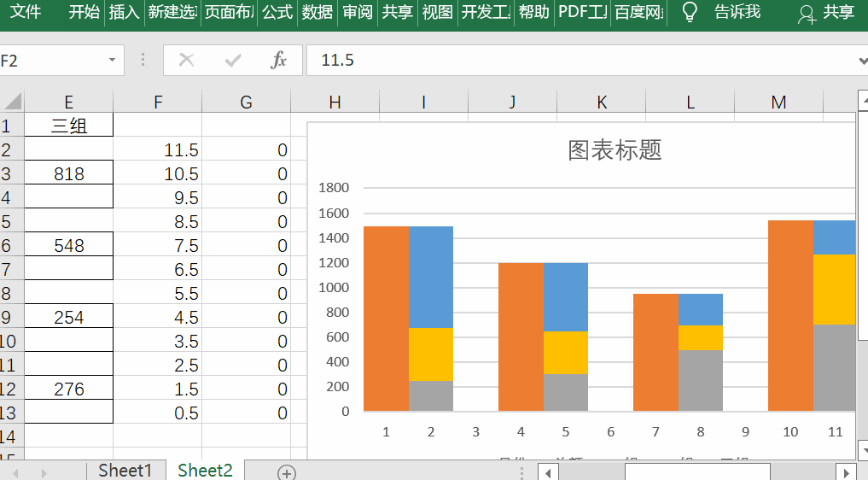Select row 3 header
Image resolution: width=868 pixels, height=480 pixels.
click(x=12, y=174)
